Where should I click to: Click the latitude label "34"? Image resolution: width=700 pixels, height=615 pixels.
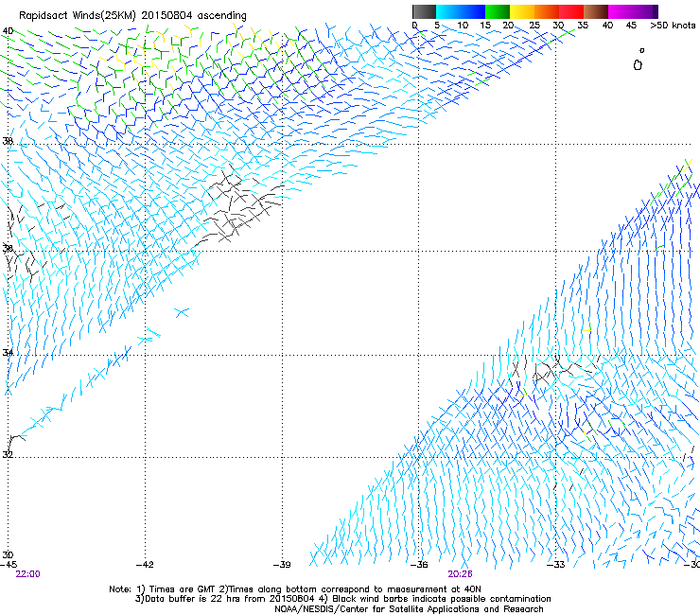point(8,353)
